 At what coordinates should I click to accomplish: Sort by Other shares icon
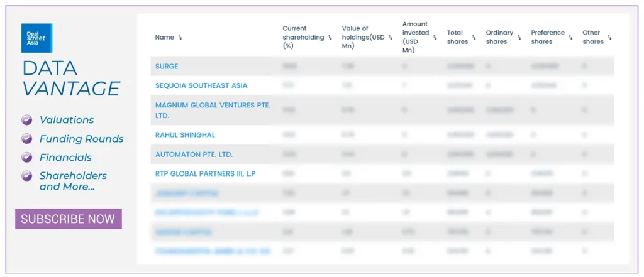click(x=609, y=38)
